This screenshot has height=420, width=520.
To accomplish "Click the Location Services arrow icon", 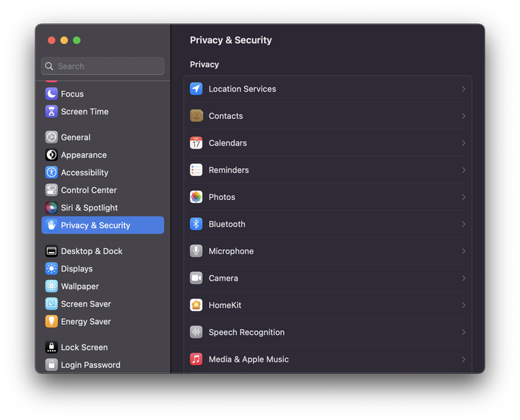I will click(196, 89).
